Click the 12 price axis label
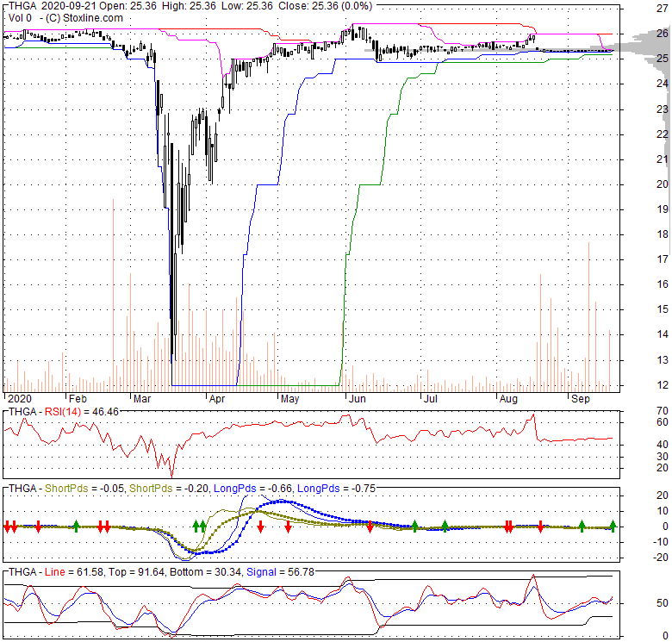The width and height of the screenshot is (672, 642). (x=663, y=385)
